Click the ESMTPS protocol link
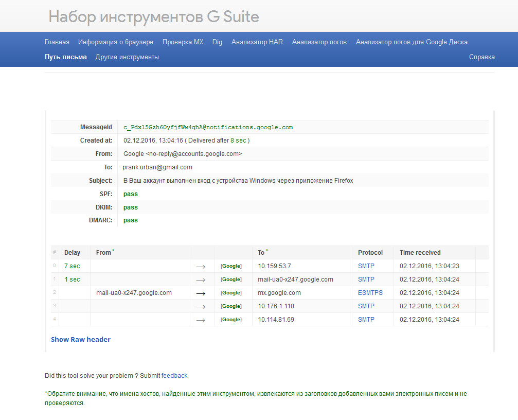This screenshot has width=518, height=420. pyautogui.click(x=370, y=293)
